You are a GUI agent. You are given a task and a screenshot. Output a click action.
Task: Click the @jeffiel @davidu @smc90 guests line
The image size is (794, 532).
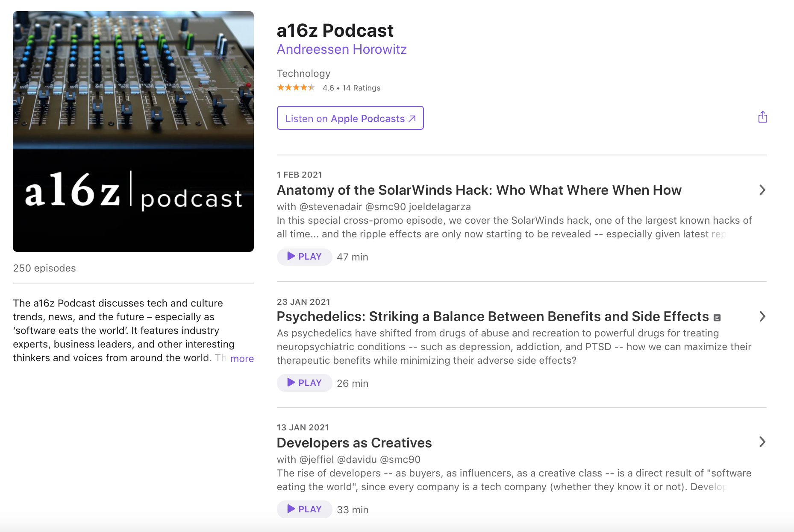[x=349, y=459]
